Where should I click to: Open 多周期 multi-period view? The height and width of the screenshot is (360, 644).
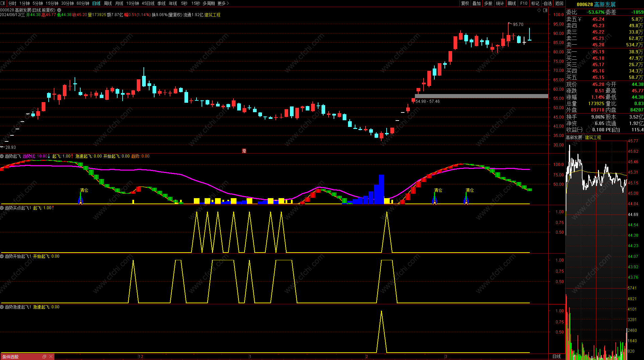point(209,3)
